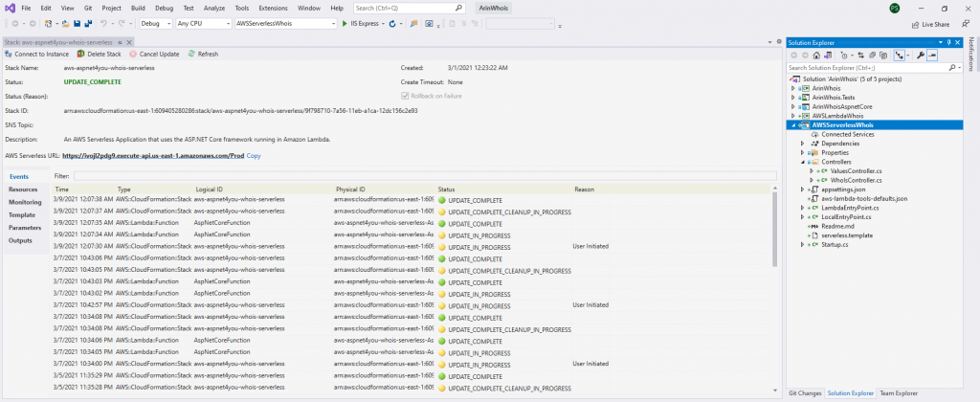Click the Save All toolbar icon

click(88, 24)
